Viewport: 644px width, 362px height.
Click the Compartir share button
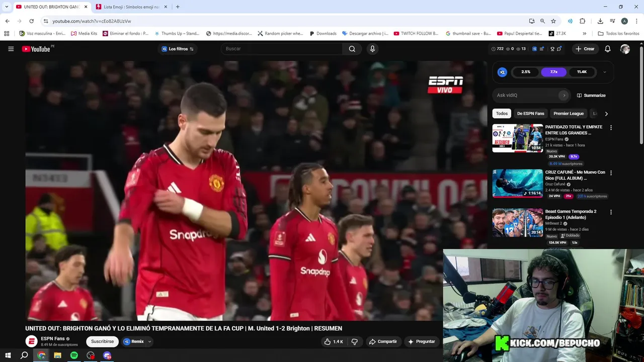pyautogui.click(x=383, y=341)
